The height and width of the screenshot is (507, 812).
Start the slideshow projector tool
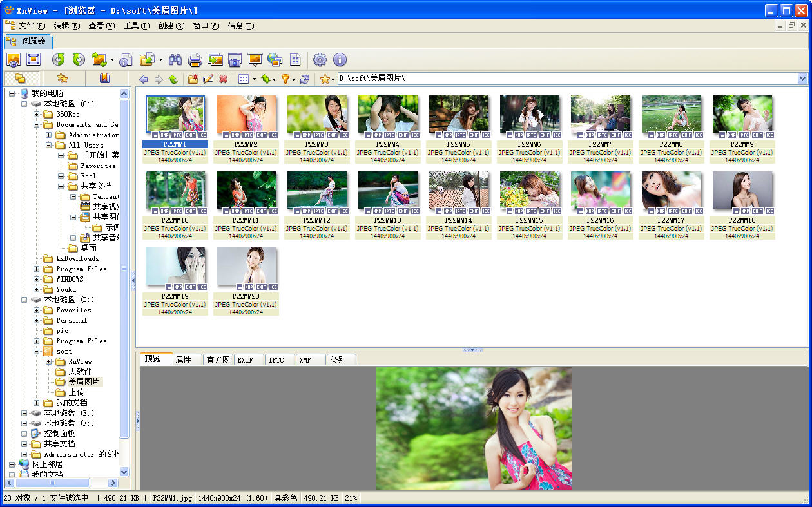[255, 60]
